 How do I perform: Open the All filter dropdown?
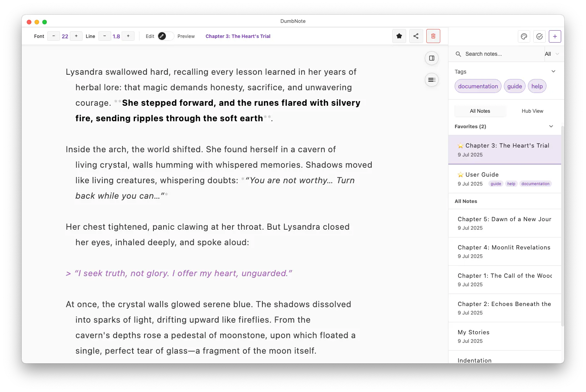552,54
